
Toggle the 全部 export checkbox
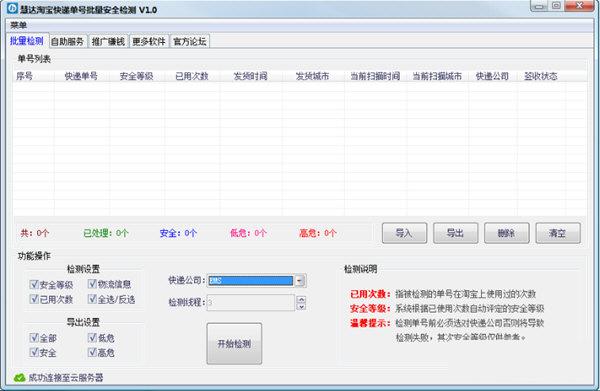[34, 337]
